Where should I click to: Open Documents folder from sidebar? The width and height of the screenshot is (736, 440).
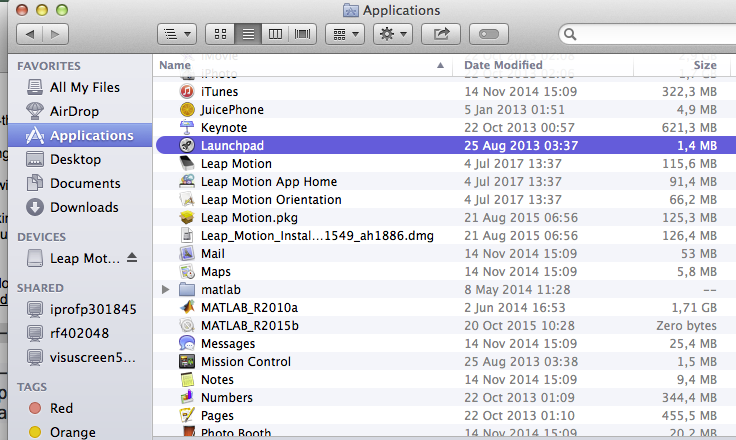[x=80, y=183]
